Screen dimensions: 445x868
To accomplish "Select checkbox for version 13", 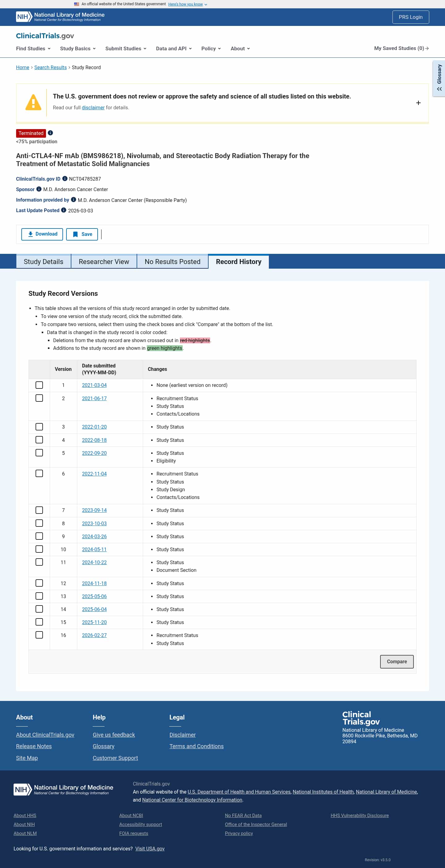I will tap(39, 596).
